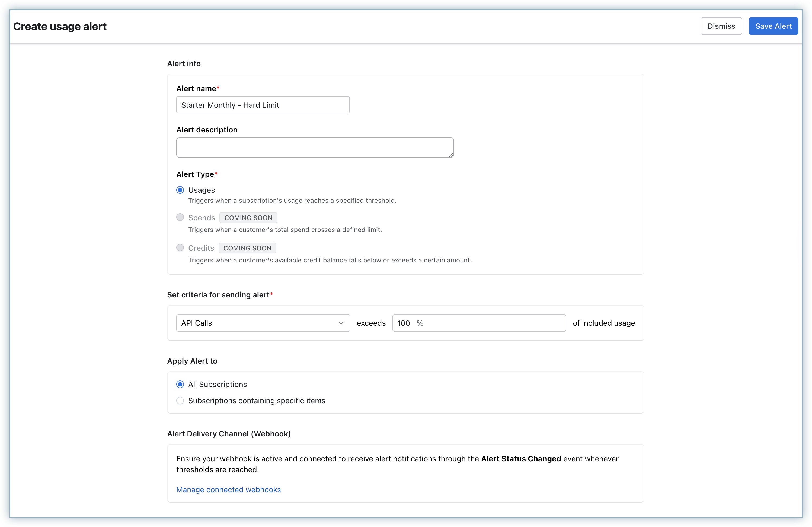The width and height of the screenshot is (812, 527).
Task: Choose the All Subscriptions radio option
Action: click(180, 384)
